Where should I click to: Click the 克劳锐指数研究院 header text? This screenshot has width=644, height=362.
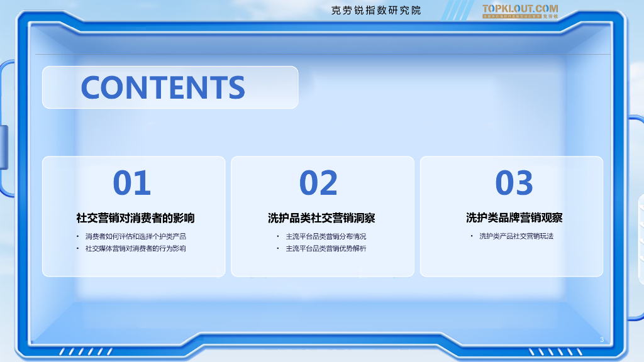(376, 10)
